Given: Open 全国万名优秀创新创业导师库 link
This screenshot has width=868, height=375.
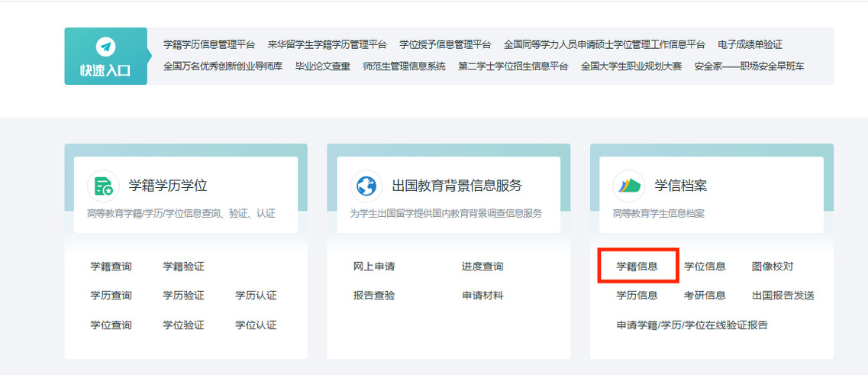Looking at the screenshot, I should tap(223, 66).
